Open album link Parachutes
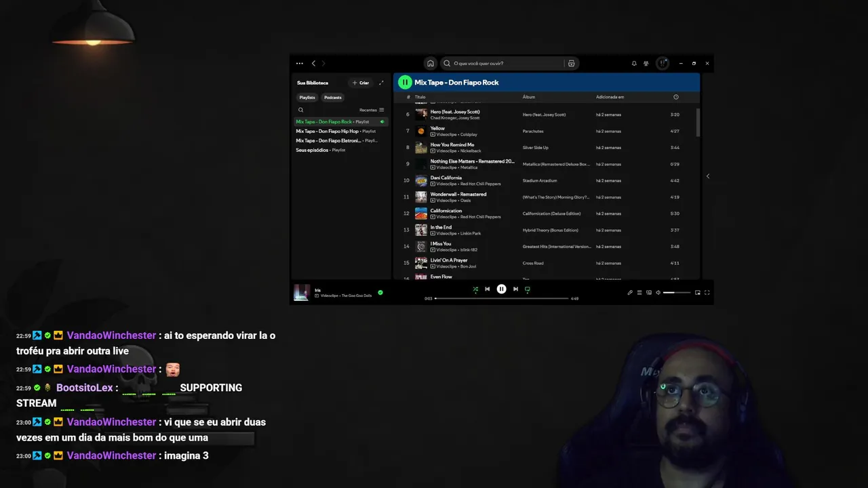 533,131
